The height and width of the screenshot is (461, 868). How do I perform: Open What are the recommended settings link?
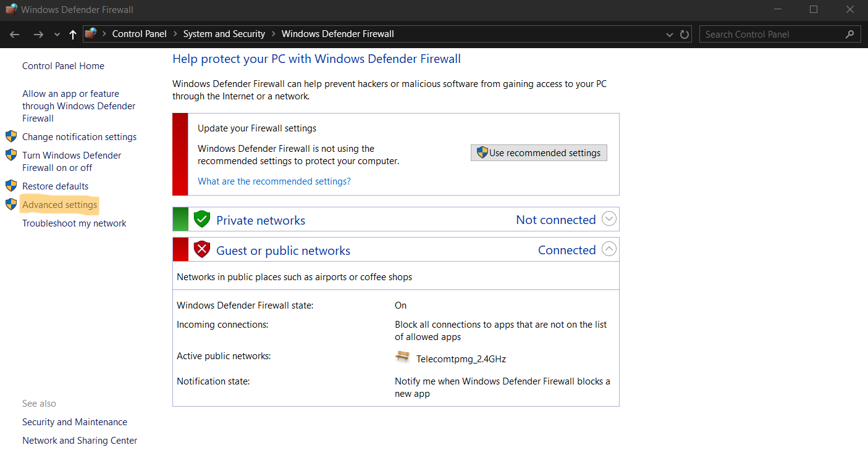(x=274, y=181)
